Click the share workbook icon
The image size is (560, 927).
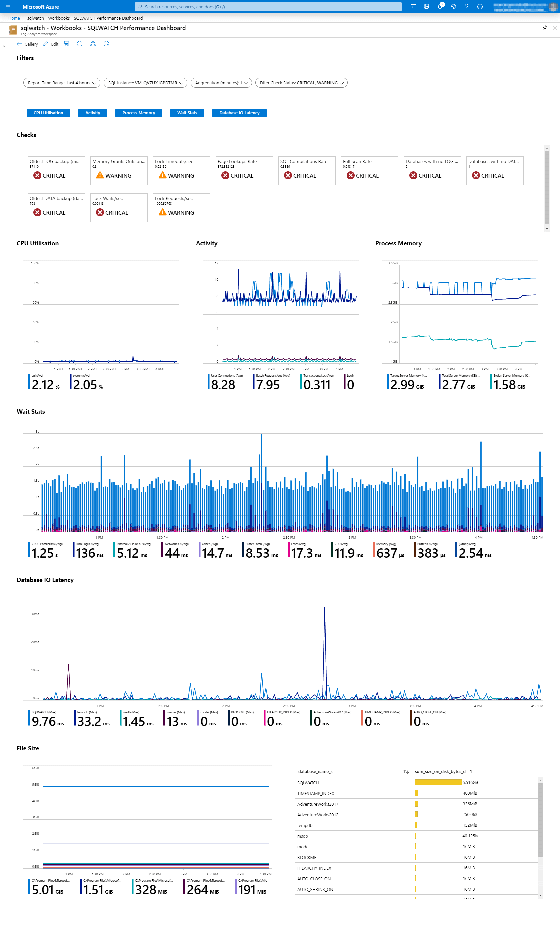pyautogui.click(x=93, y=44)
